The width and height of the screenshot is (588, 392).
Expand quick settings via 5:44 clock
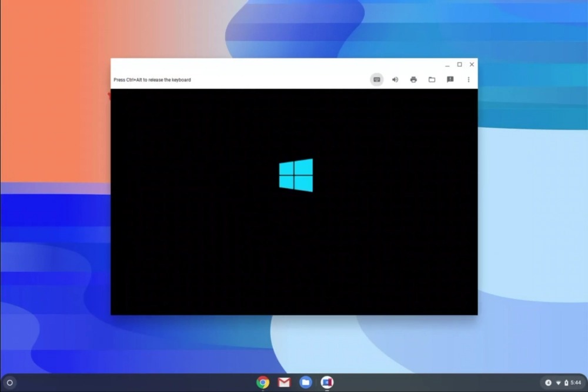coord(576,383)
